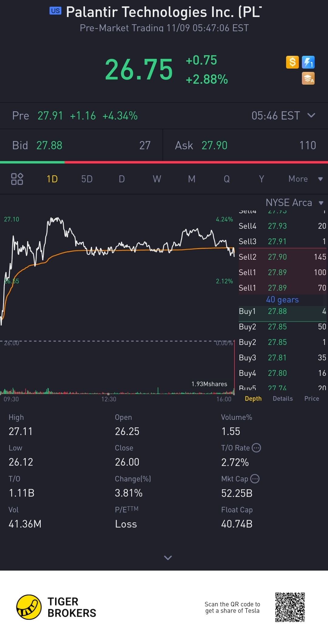Tap the Tesla share QR code
Image resolution: width=328 pixels, height=644 pixels.
pyautogui.click(x=290, y=607)
